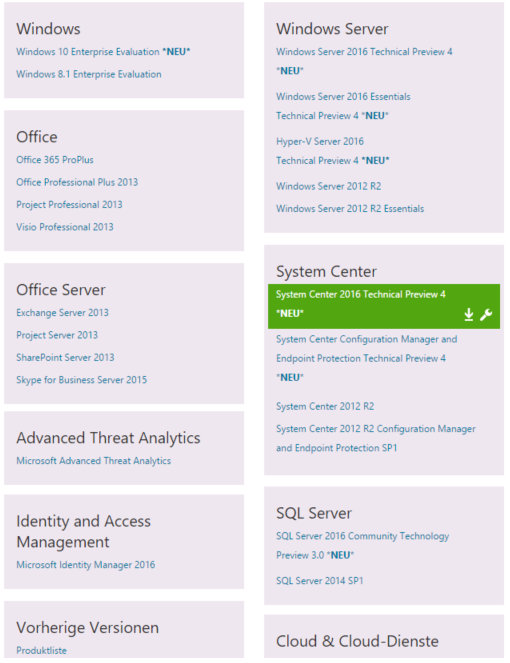Open Project Server 2013 link
Image resolution: width=510 pixels, height=663 pixels.
click(x=57, y=335)
